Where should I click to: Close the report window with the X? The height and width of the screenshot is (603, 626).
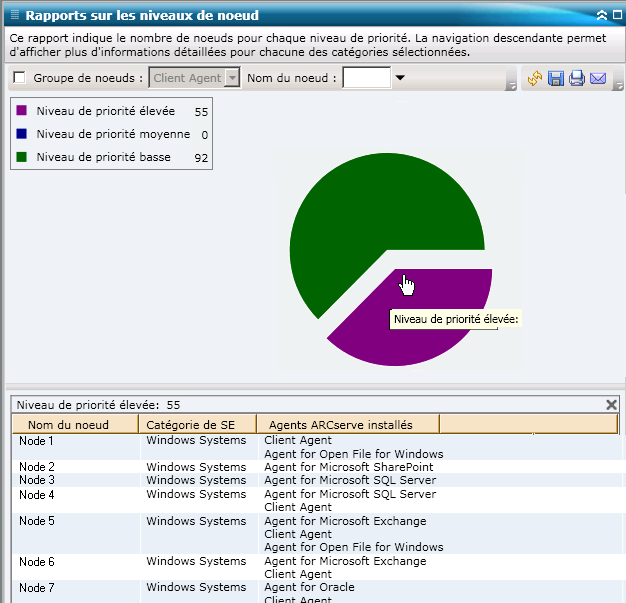coord(616,15)
